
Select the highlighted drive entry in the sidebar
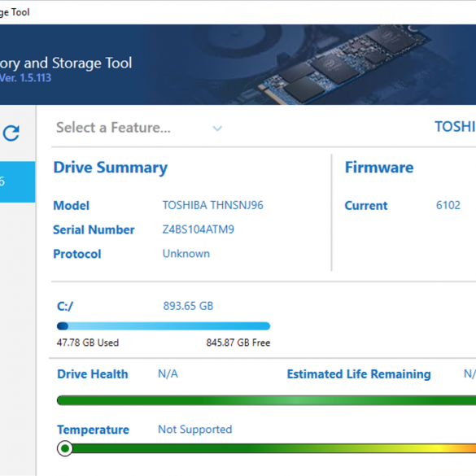tap(17, 181)
